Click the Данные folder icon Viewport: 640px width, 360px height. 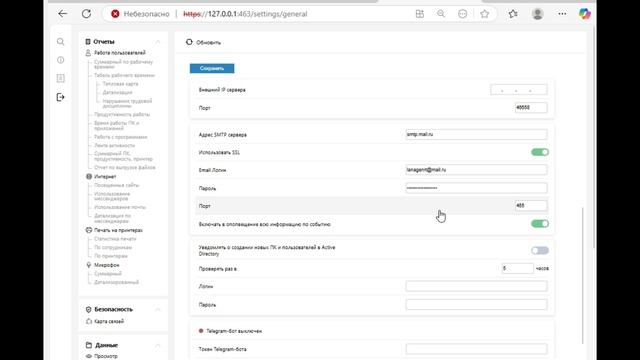pyautogui.click(x=89, y=345)
